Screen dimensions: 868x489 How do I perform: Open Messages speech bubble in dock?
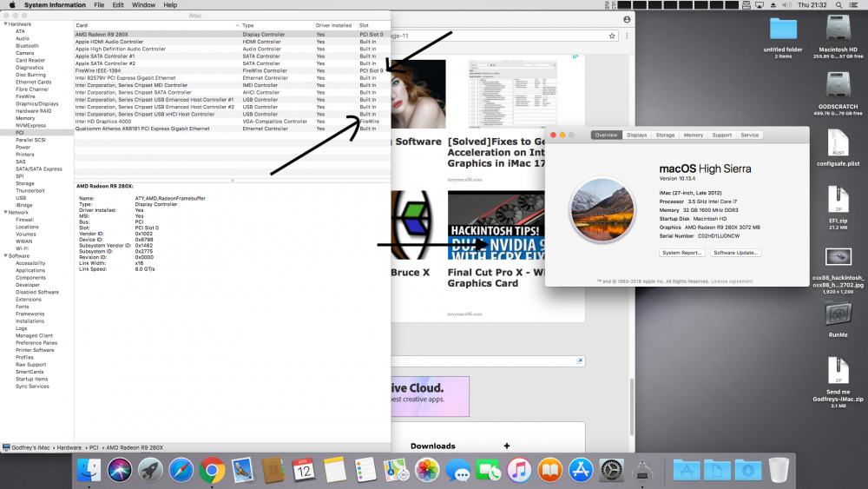pyautogui.click(x=457, y=471)
